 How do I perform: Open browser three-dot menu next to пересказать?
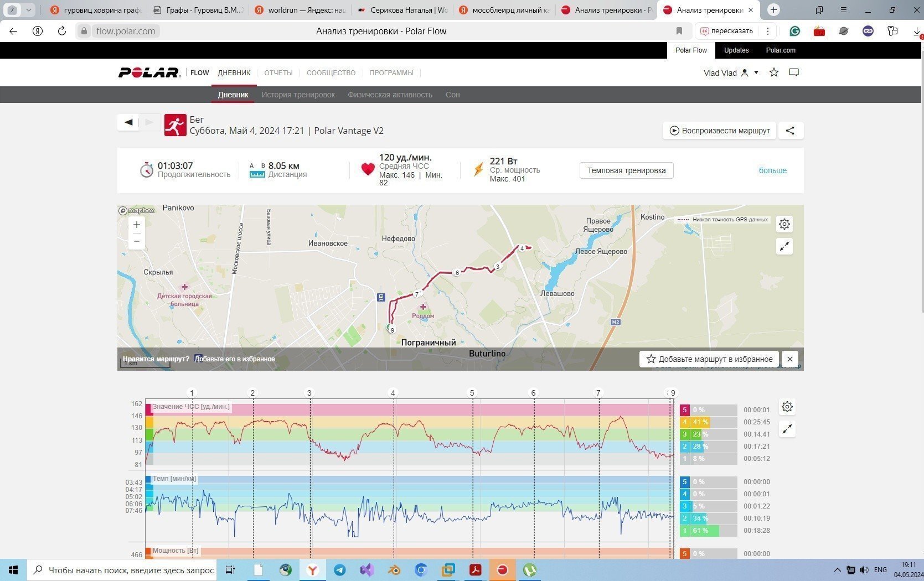tap(768, 31)
